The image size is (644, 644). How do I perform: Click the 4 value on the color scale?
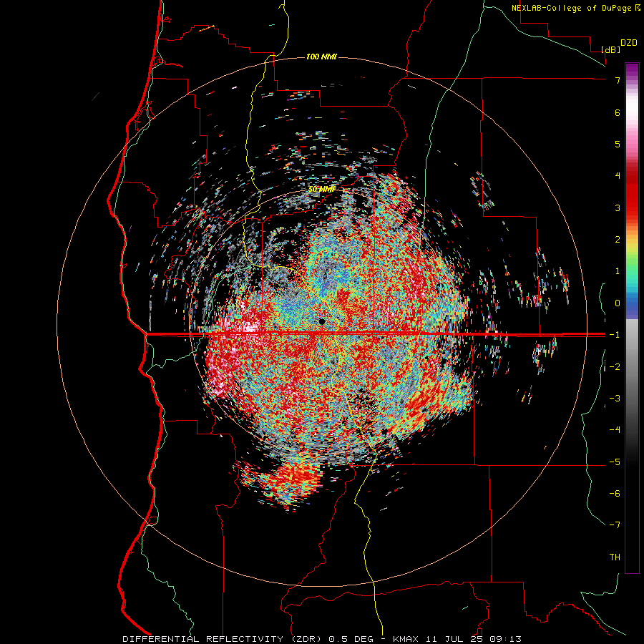[618, 176]
